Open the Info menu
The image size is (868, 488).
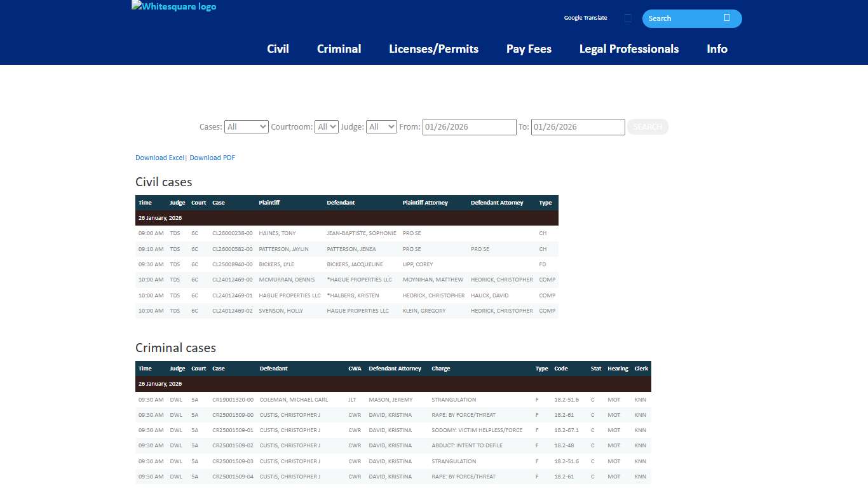tap(717, 49)
